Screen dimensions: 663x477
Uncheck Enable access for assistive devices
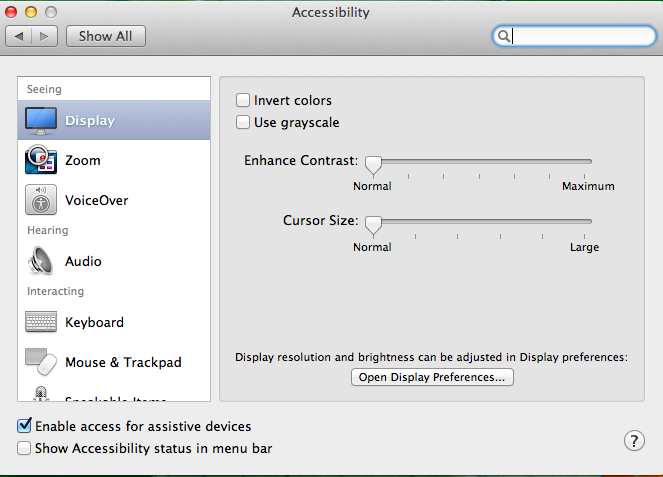point(24,425)
